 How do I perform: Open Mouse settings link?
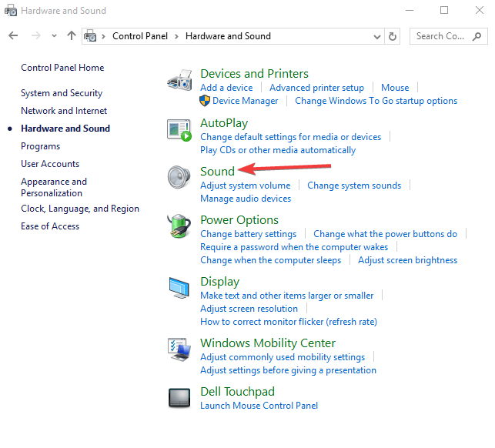(x=395, y=88)
